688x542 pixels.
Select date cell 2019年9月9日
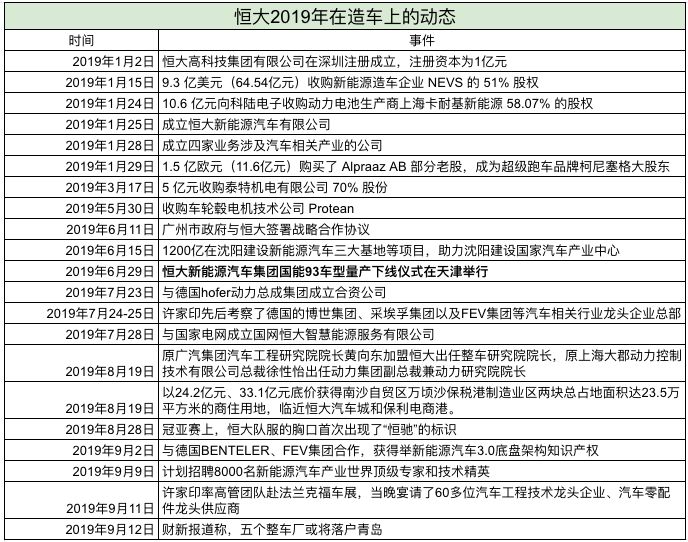click(x=81, y=471)
